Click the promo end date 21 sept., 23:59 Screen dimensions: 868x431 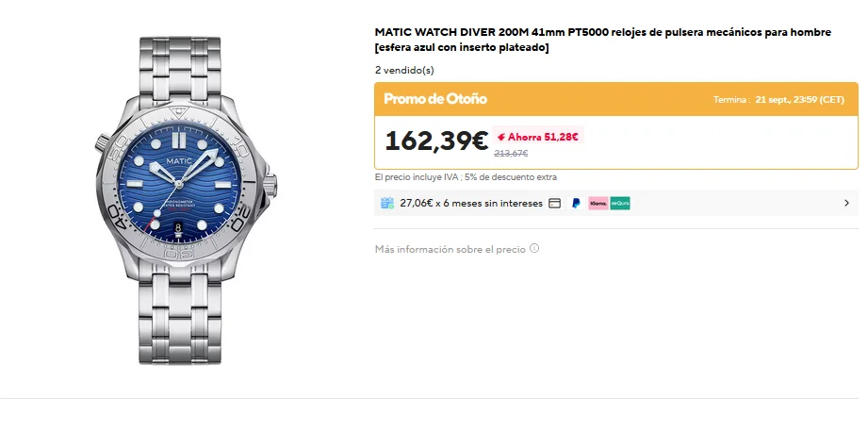pyautogui.click(x=799, y=100)
